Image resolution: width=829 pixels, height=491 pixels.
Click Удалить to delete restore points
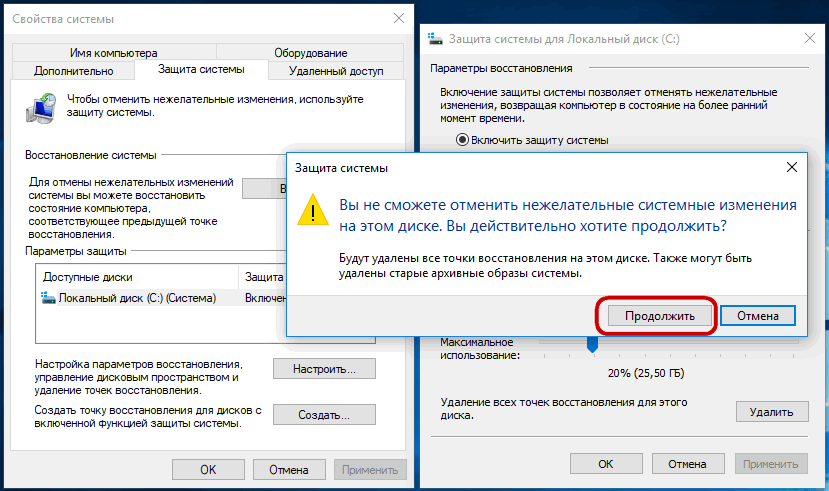(x=772, y=412)
